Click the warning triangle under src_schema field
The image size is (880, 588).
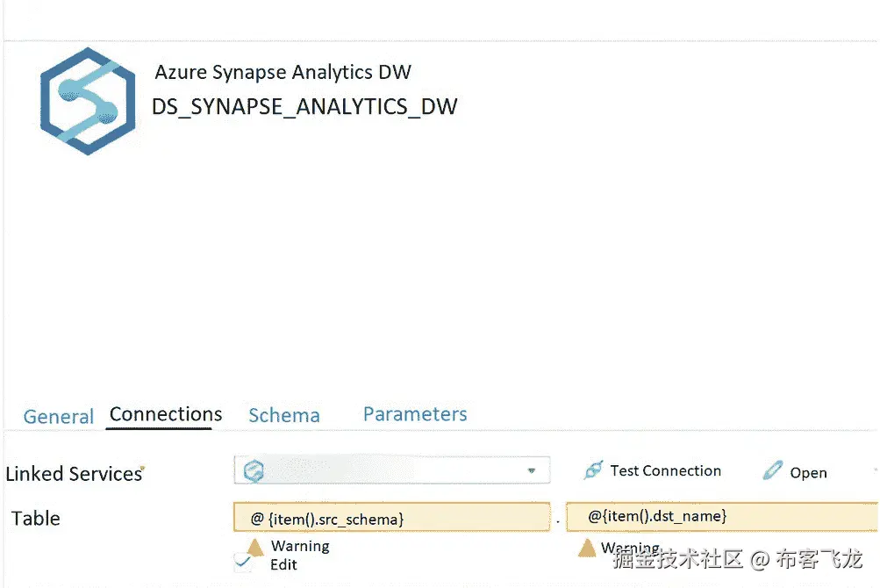point(255,548)
